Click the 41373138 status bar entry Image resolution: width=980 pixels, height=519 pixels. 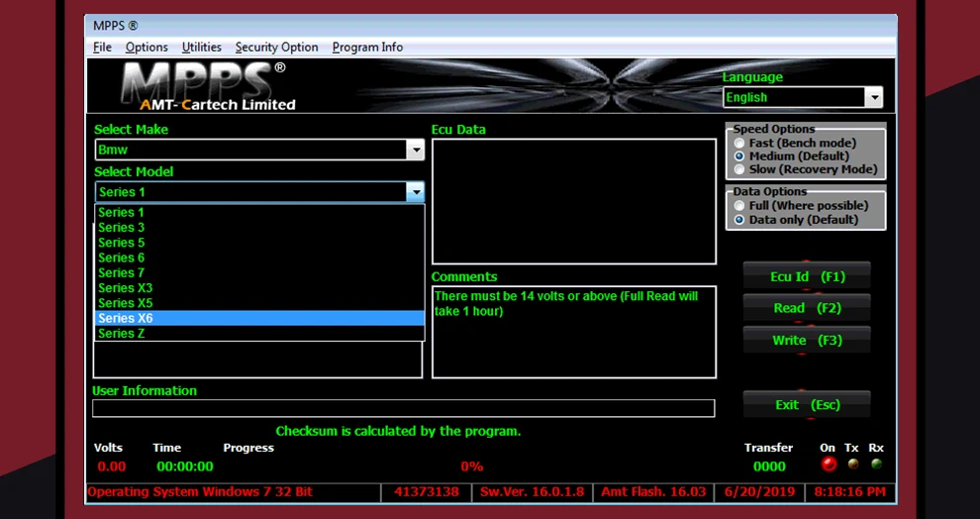(427, 492)
